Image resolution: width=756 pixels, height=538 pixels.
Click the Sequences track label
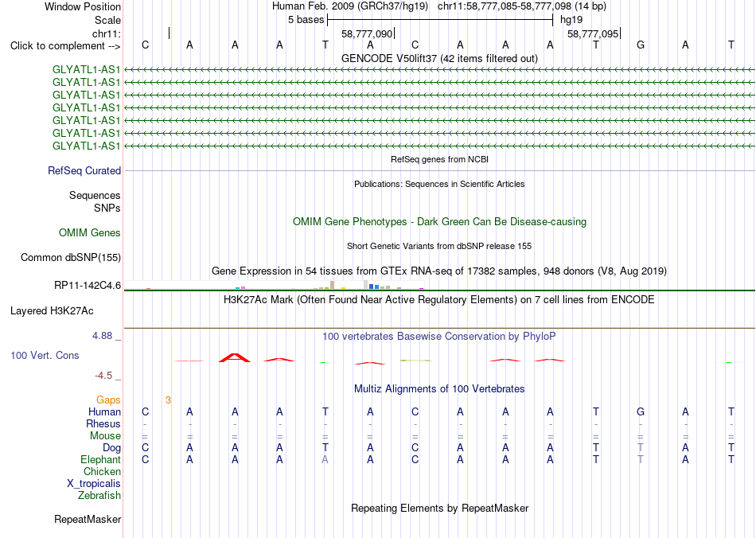click(95, 195)
